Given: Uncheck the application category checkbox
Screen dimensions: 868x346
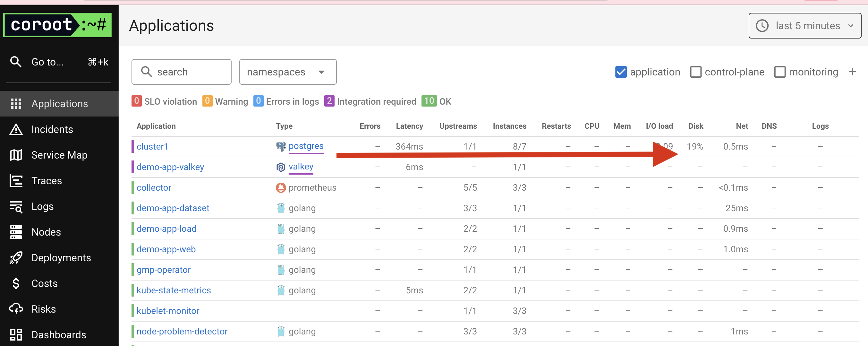Looking at the screenshot, I should pyautogui.click(x=621, y=72).
